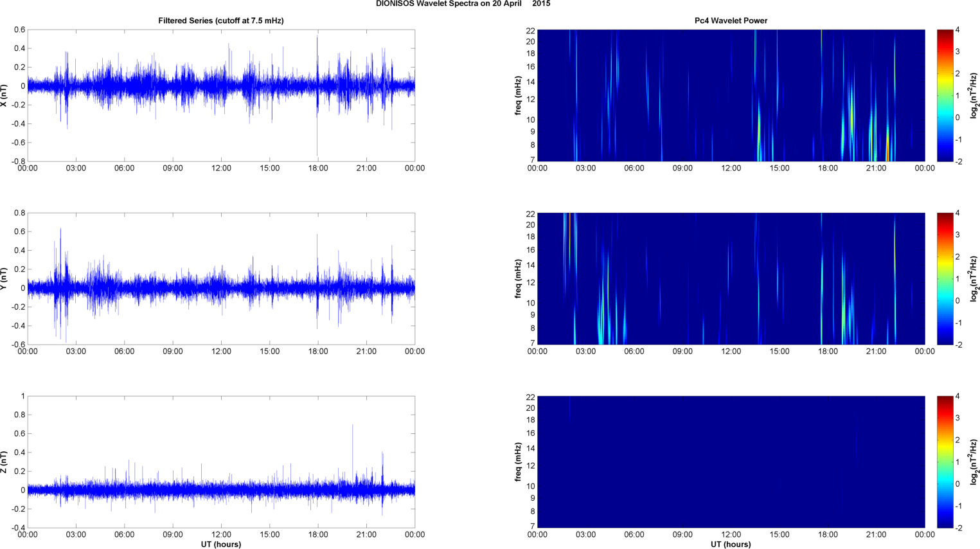Image resolution: width=980 pixels, height=549 pixels.
Task: Select 'freq (mHz)' label of the bottom spectrogram
Action: [x=518, y=462]
